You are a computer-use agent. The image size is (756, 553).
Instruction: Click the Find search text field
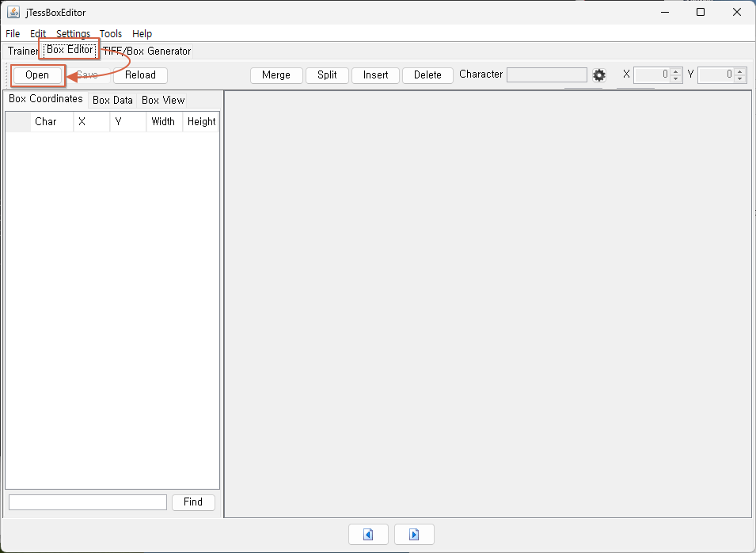point(88,502)
